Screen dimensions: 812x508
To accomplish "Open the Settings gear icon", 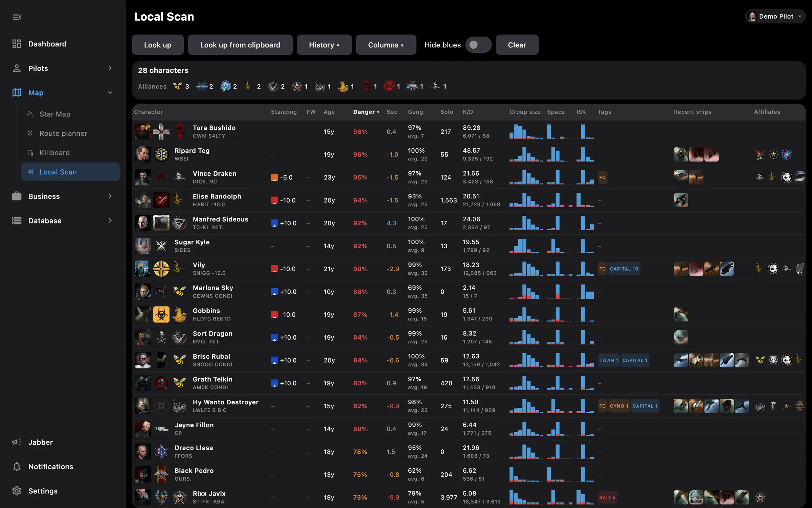I will pyautogui.click(x=17, y=491).
